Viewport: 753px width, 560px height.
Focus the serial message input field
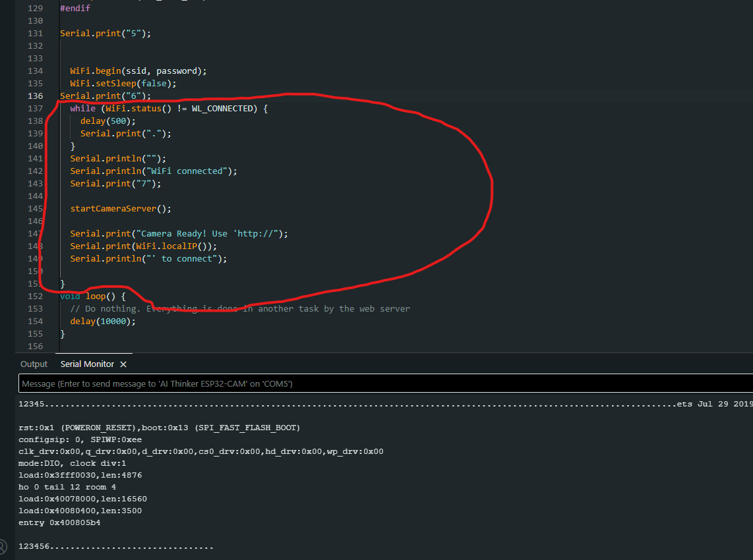382,383
